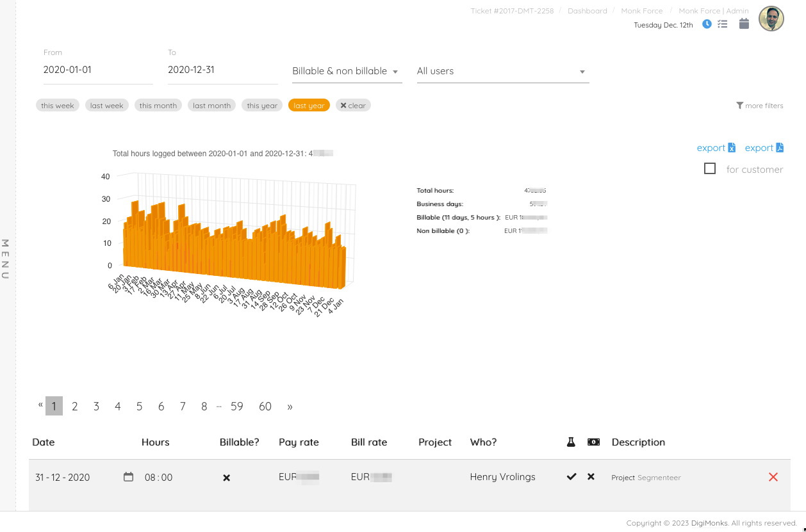Click the From date field

pyautogui.click(x=98, y=70)
